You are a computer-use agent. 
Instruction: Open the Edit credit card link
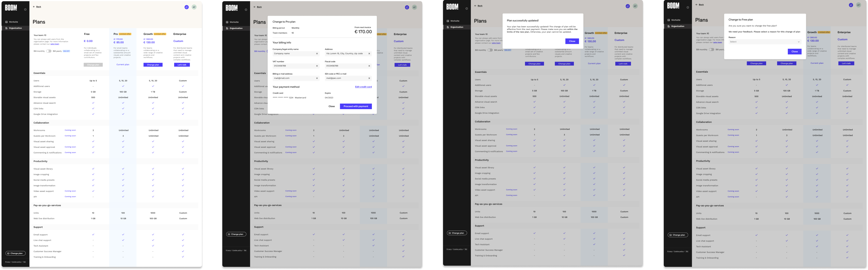(363, 87)
